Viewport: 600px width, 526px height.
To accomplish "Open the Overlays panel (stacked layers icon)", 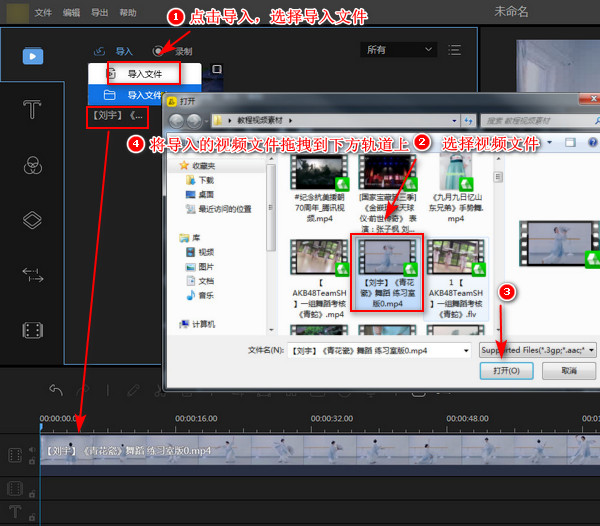I will (x=33, y=220).
